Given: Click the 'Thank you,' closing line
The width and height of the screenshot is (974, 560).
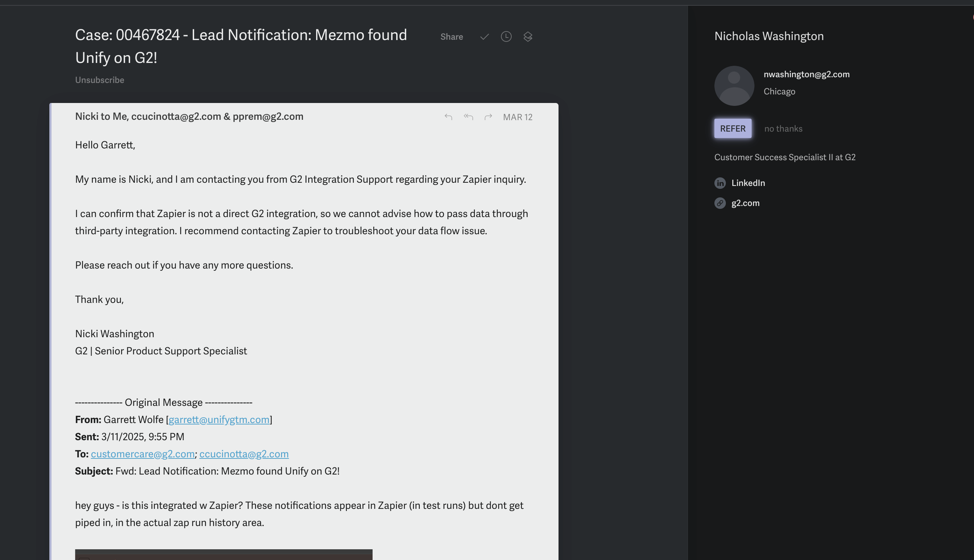Looking at the screenshot, I should (x=99, y=300).
